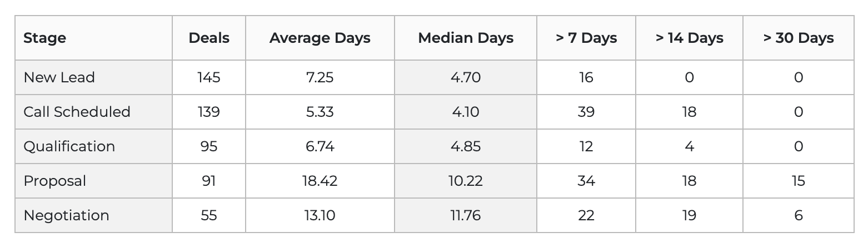The image size is (868, 247).
Task: Click Call Scheduled > 7 Days value 39
Action: [586, 112]
